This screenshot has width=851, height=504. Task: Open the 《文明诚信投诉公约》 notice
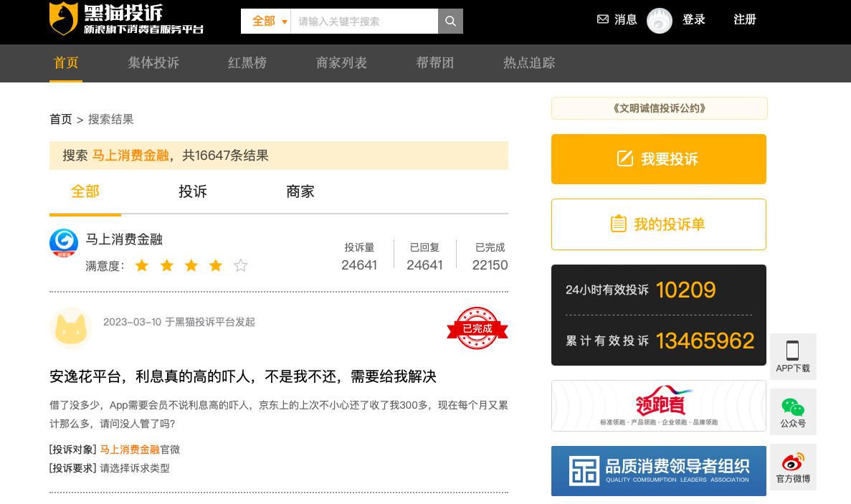point(658,108)
